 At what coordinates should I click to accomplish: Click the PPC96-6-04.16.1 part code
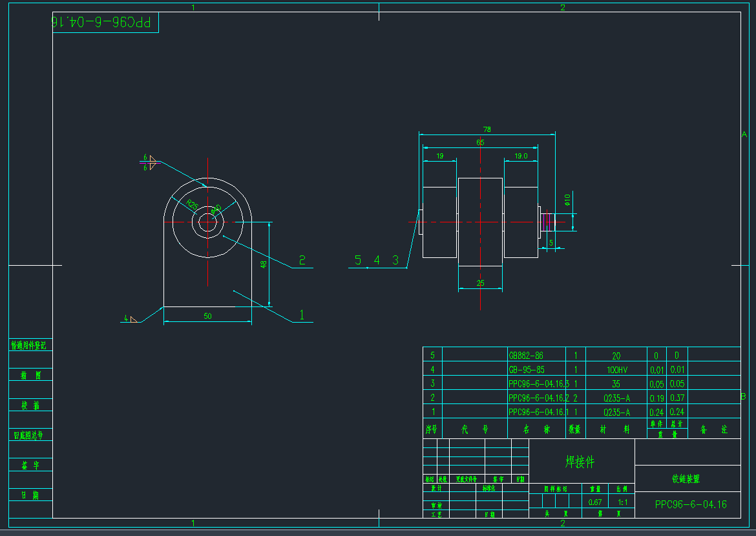pyautogui.click(x=539, y=412)
